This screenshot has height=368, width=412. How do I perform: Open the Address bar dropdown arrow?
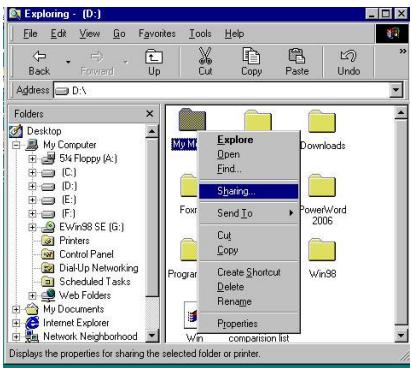[x=396, y=90]
